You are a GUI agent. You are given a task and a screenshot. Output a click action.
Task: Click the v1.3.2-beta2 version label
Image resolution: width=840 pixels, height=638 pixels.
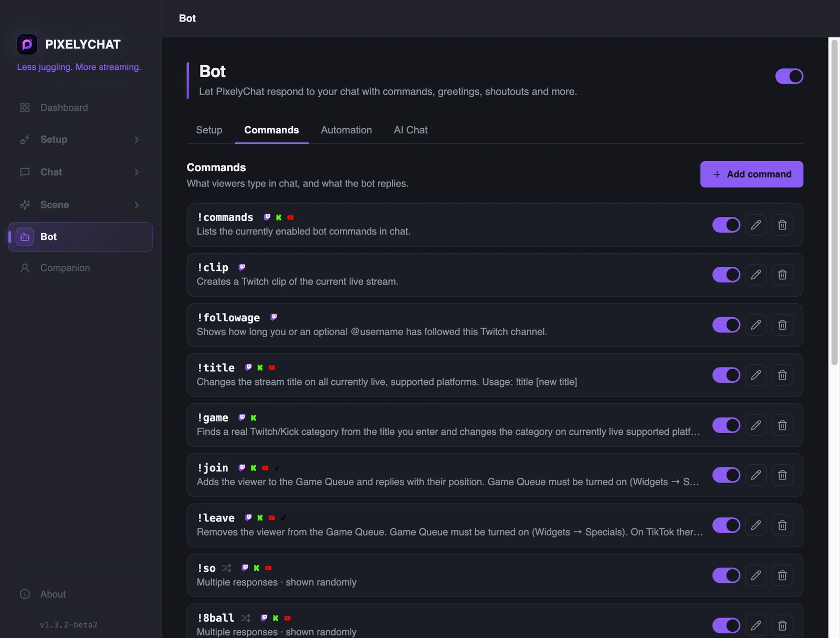coord(69,625)
